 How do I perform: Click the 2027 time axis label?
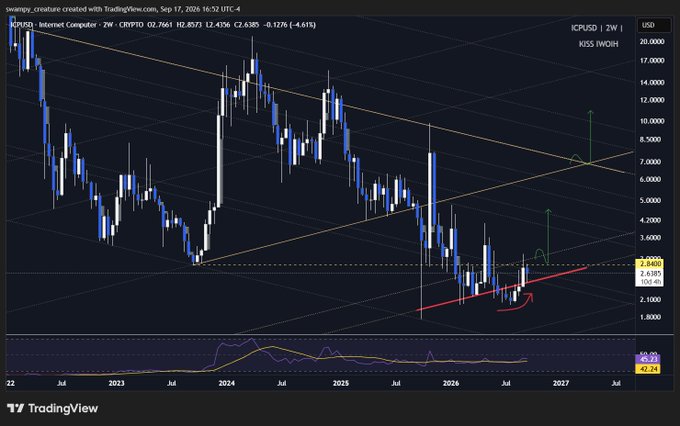coord(561,383)
